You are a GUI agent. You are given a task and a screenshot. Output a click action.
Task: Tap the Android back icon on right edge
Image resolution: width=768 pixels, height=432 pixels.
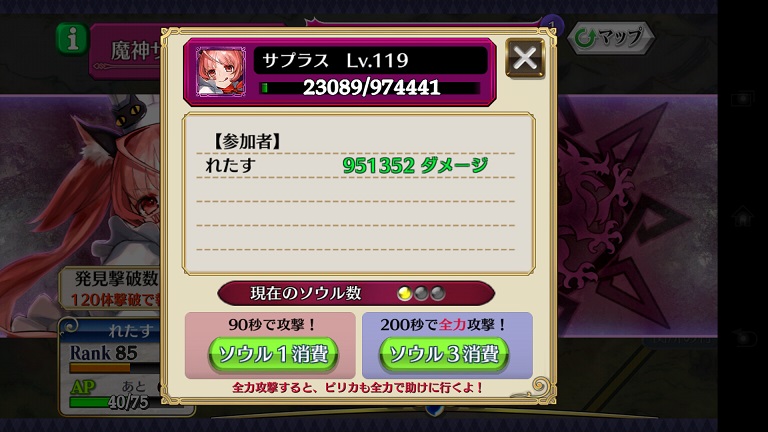click(x=743, y=337)
